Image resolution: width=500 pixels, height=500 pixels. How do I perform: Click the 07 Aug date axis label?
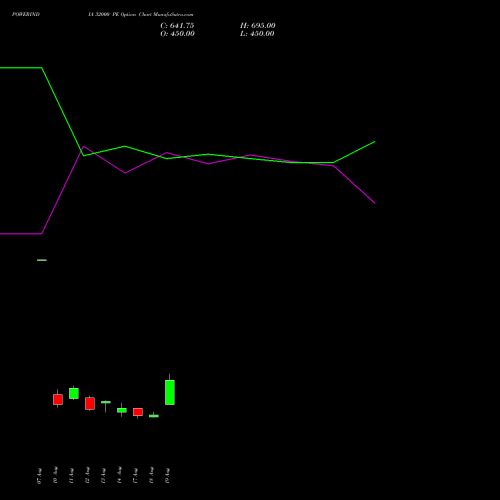click(39, 476)
